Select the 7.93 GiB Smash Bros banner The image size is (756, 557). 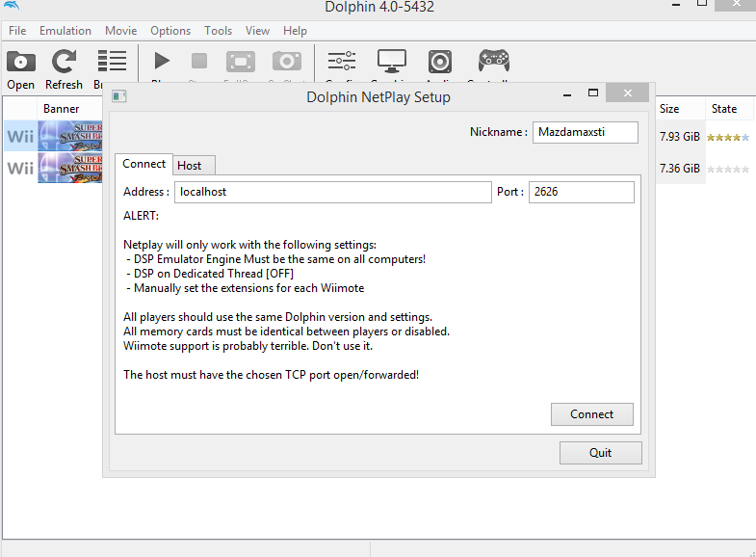coord(70,136)
